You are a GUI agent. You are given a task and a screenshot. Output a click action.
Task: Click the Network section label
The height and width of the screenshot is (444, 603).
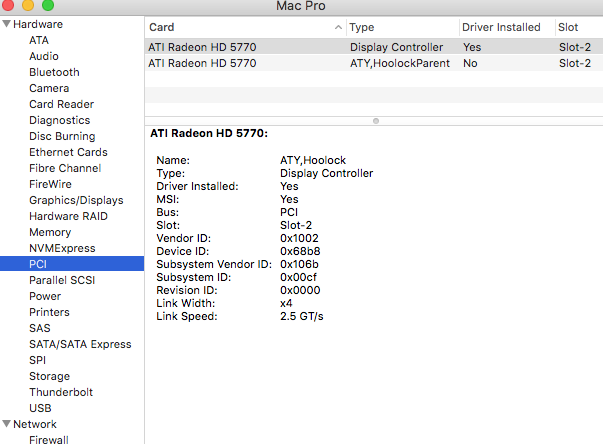pyautogui.click(x=35, y=424)
